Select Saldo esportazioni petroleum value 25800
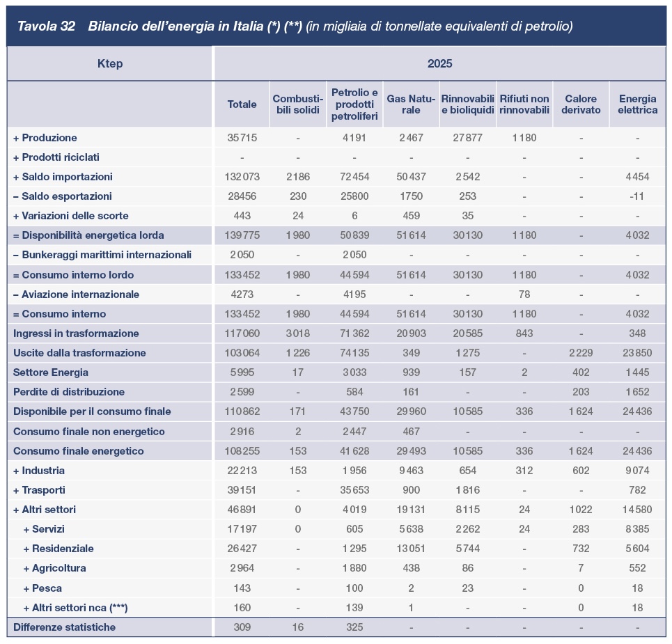 point(354,196)
